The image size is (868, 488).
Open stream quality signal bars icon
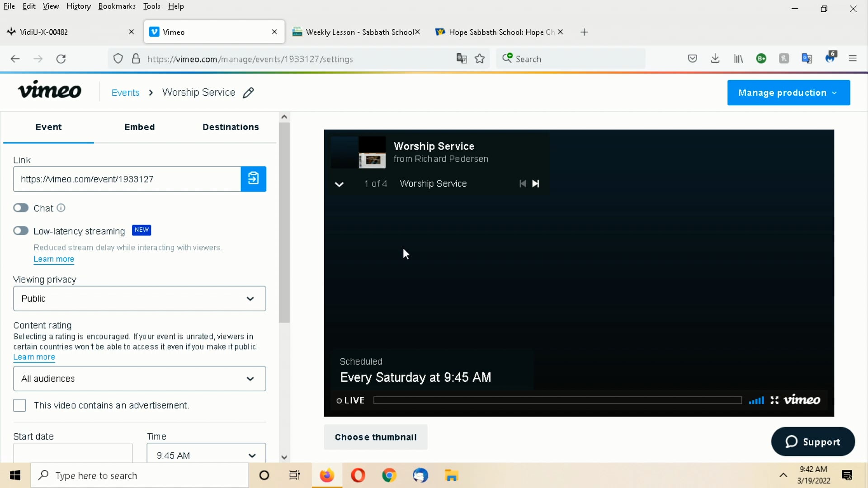click(x=756, y=400)
